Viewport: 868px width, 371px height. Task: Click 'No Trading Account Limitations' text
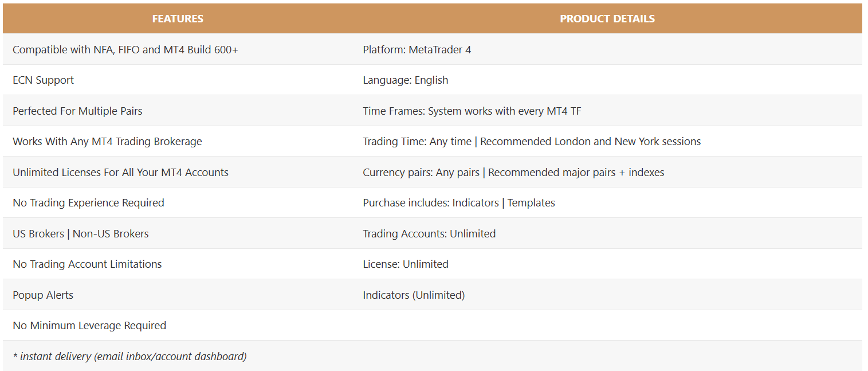coord(87,264)
